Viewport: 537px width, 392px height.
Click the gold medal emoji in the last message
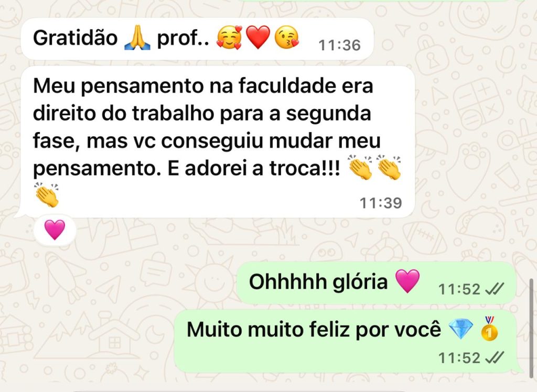tap(489, 329)
